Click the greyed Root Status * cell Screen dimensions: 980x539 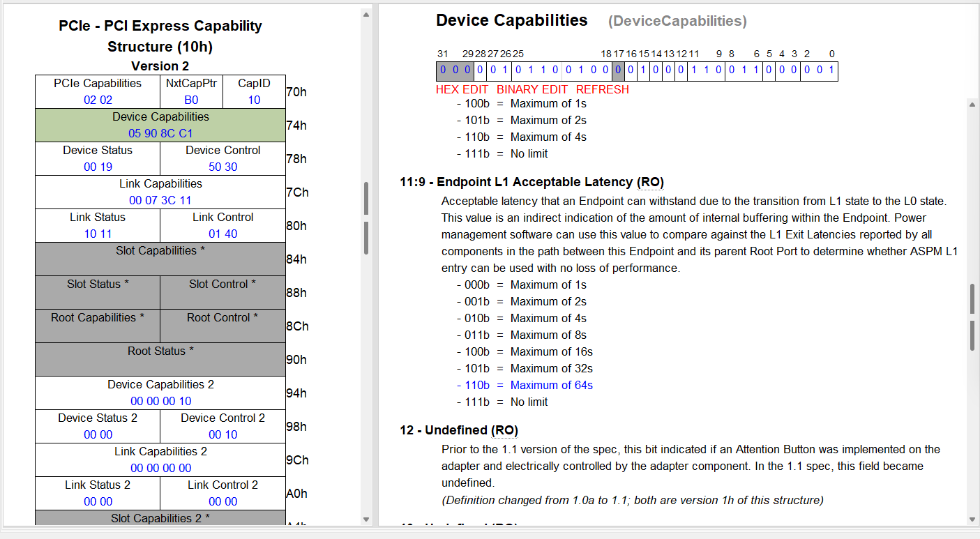pos(160,359)
